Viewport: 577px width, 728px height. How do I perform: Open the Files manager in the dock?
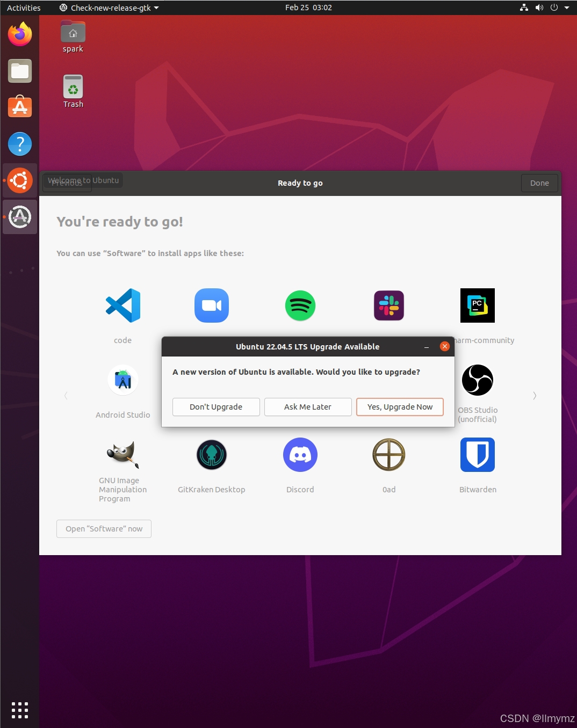click(20, 71)
